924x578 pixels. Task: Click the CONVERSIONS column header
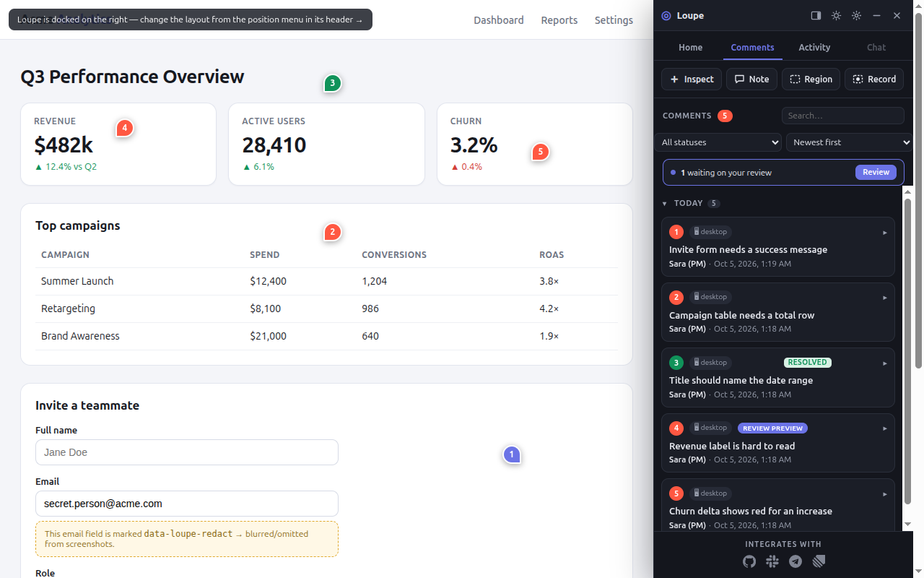pos(394,255)
